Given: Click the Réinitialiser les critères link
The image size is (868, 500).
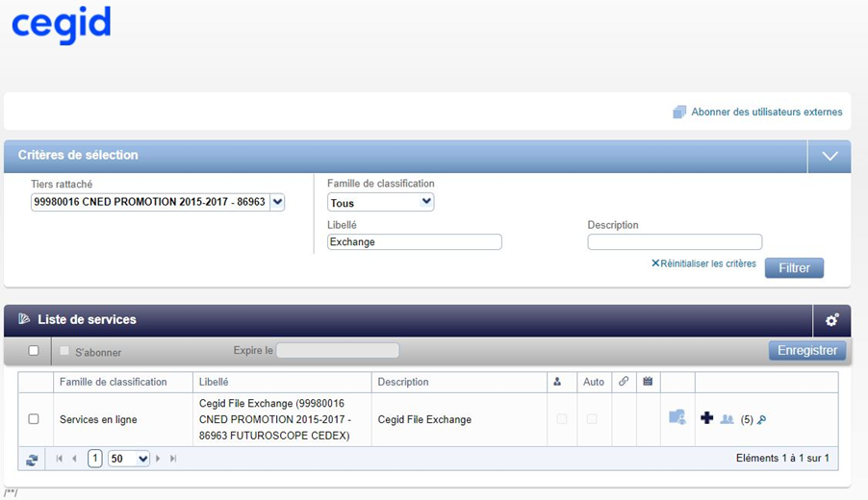Looking at the screenshot, I should (x=703, y=263).
